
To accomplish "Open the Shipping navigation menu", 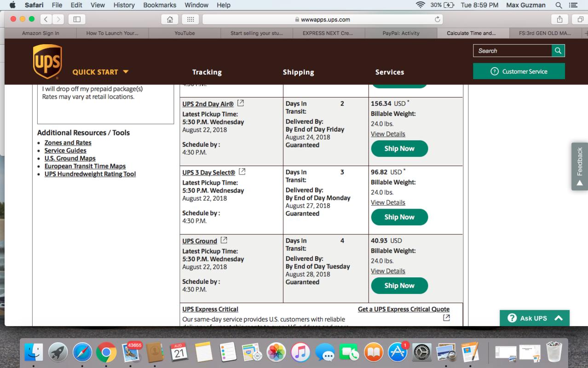I will (298, 72).
